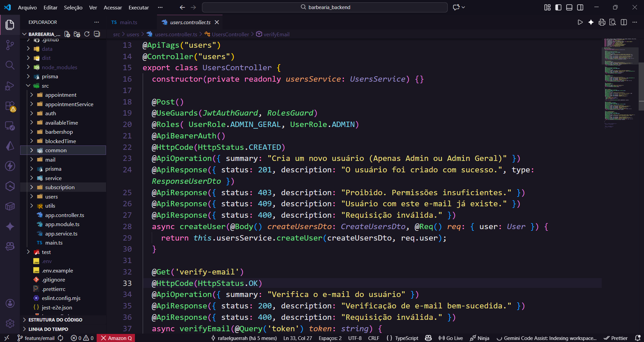Expand the test folder
Viewport: 644px width, 342px height.
click(x=28, y=252)
